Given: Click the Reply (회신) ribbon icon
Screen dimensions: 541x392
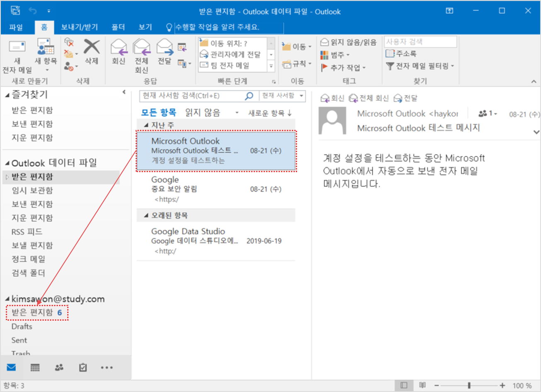Looking at the screenshot, I should (x=119, y=48).
